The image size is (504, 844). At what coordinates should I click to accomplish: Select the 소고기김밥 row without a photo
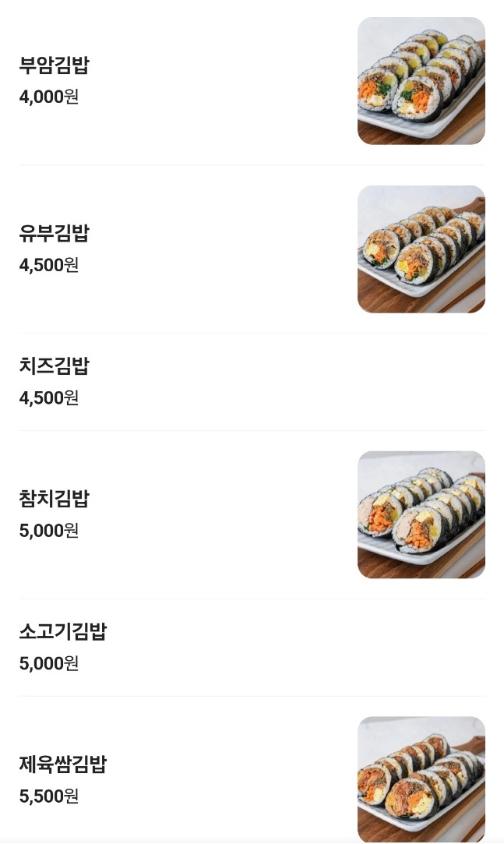click(x=179, y=648)
